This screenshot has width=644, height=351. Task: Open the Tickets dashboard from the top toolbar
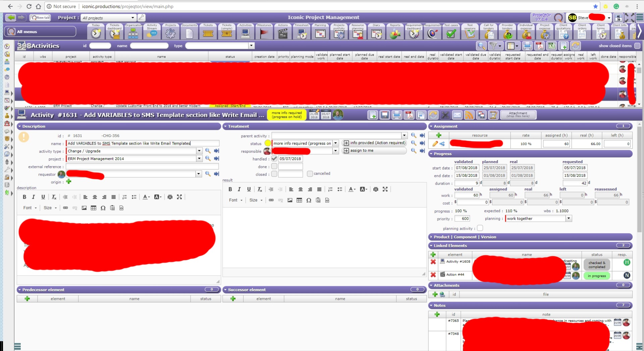[114, 33]
